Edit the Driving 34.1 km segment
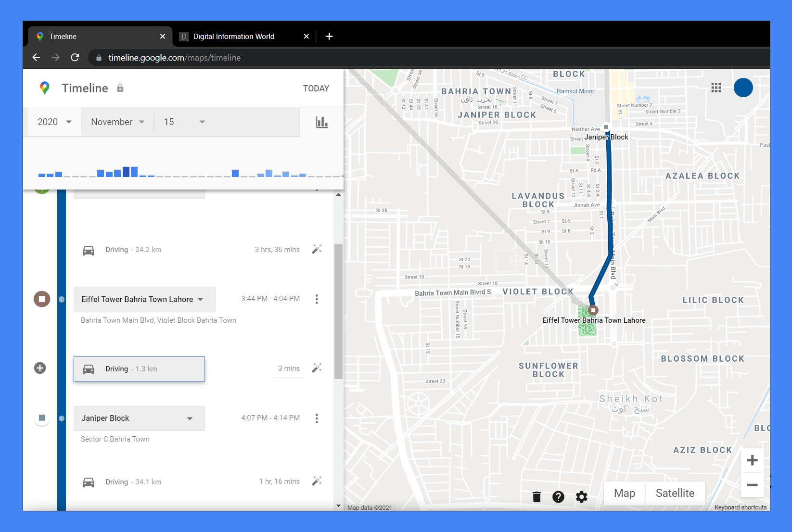 pos(317,481)
